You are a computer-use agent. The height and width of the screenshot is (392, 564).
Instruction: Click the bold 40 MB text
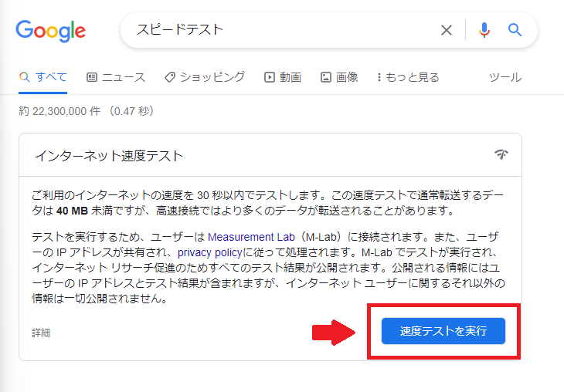(x=72, y=211)
